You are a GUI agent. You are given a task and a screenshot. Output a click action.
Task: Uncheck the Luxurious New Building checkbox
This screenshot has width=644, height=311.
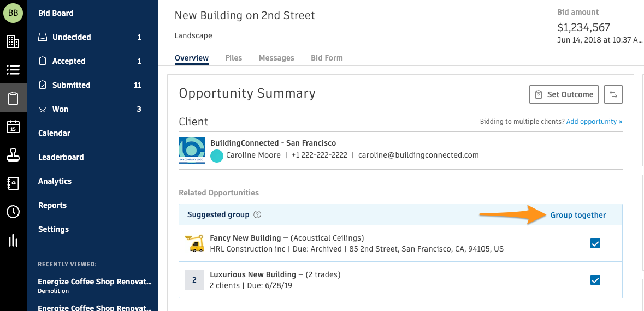click(595, 280)
